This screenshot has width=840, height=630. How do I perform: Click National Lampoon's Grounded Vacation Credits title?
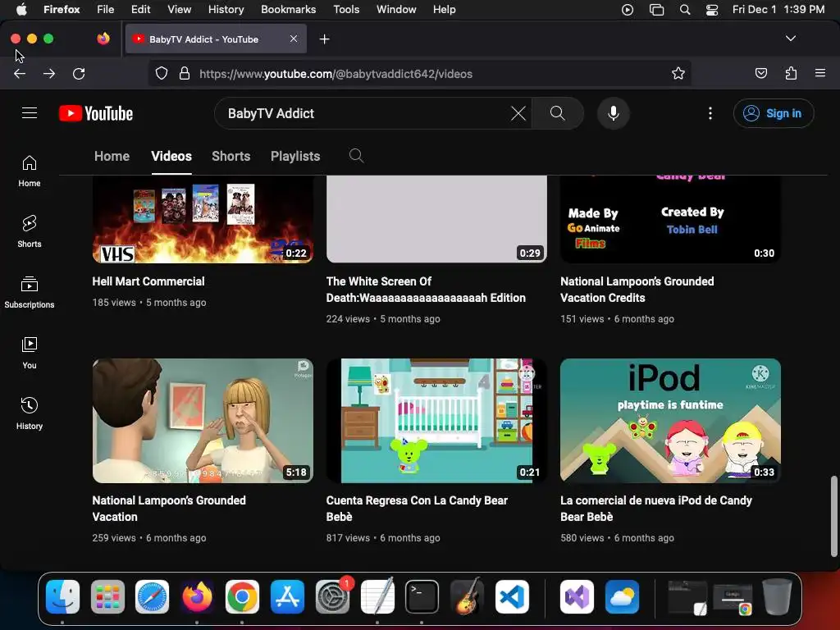coord(637,290)
